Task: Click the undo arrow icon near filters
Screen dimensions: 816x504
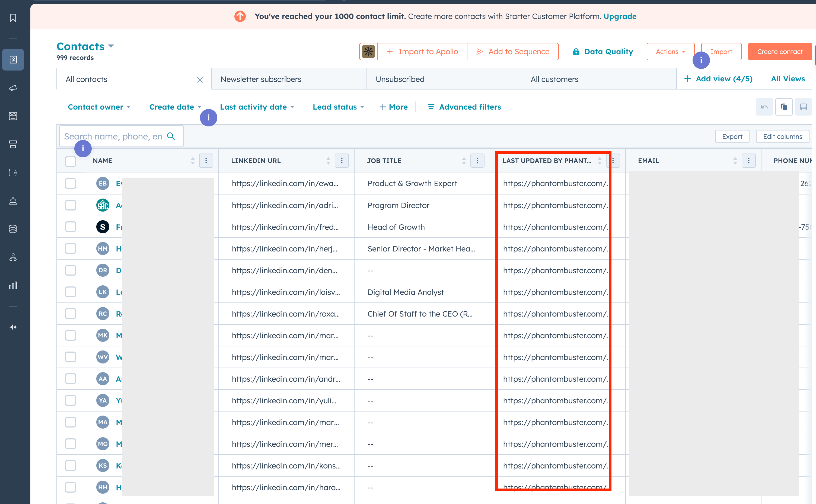Action: point(764,107)
